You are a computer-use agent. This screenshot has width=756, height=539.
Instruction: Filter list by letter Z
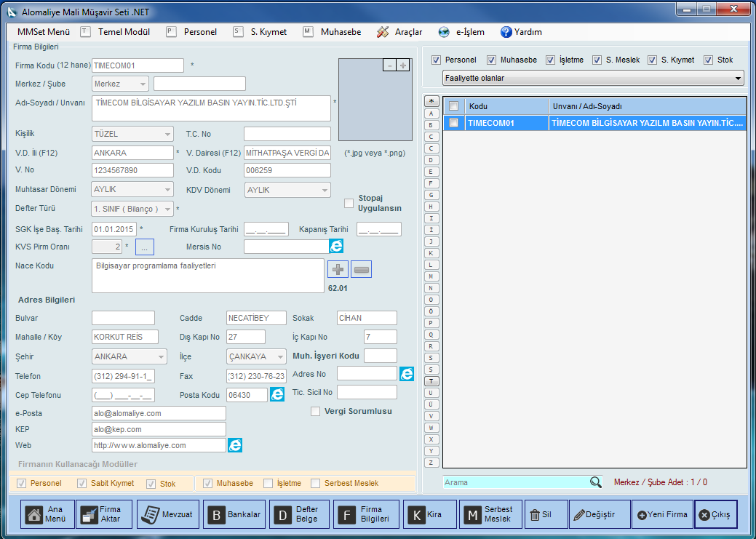[x=431, y=463]
